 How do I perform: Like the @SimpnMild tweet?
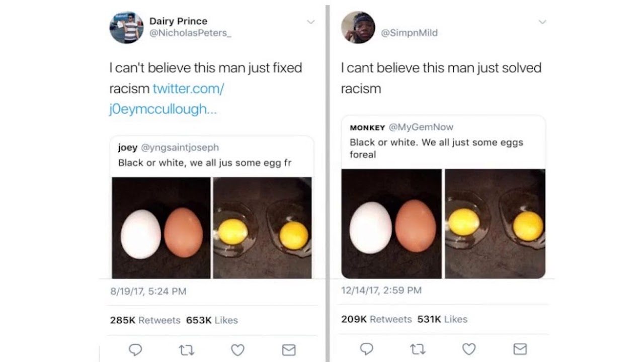click(469, 348)
